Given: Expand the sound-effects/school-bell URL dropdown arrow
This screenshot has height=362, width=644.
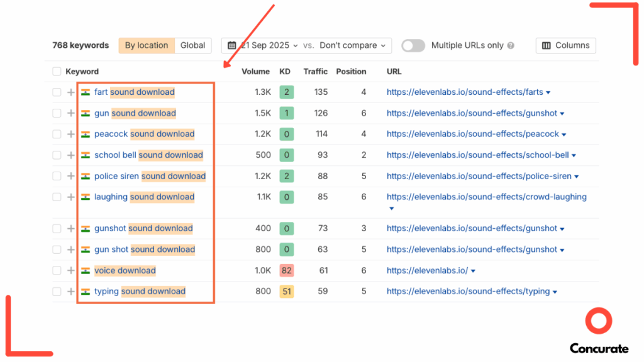Looking at the screenshot, I should [574, 156].
